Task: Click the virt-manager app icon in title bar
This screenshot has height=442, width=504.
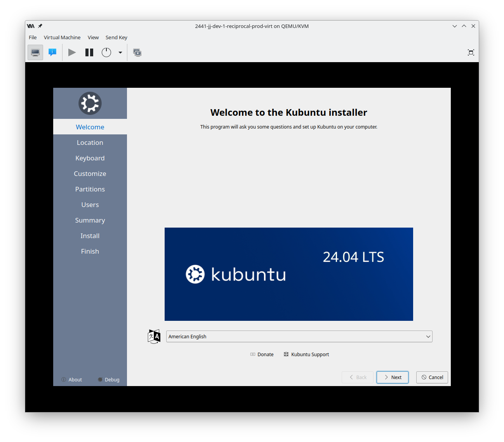Action: click(x=31, y=26)
